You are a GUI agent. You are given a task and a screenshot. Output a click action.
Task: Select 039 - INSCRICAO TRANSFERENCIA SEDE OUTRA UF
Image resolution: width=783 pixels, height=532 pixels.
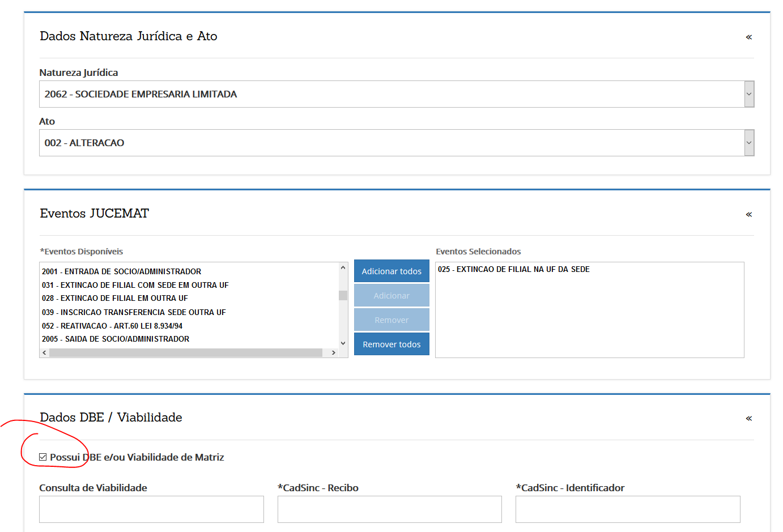pyautogui.click(x=134, y=312)
